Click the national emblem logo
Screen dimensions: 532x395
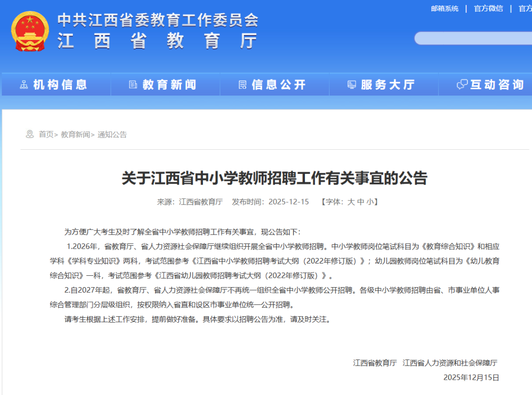point(31,31)
